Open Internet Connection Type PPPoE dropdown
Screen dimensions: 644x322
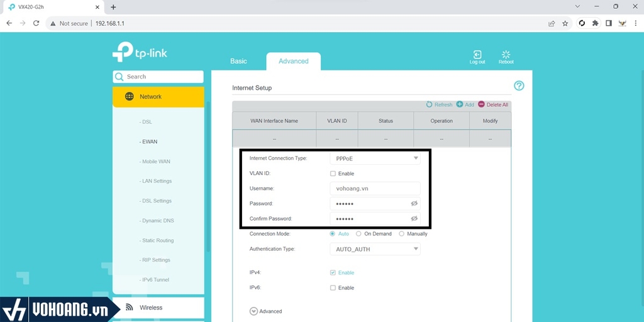375,158
